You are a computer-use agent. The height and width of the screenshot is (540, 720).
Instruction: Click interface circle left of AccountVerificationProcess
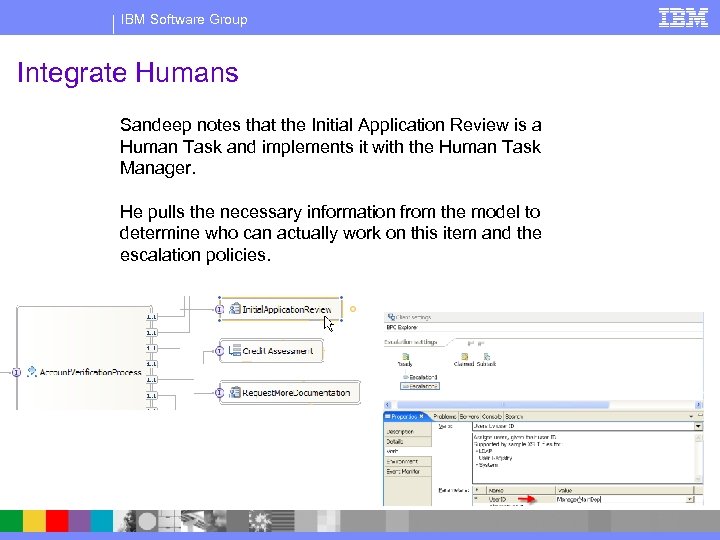click(17, 372)
